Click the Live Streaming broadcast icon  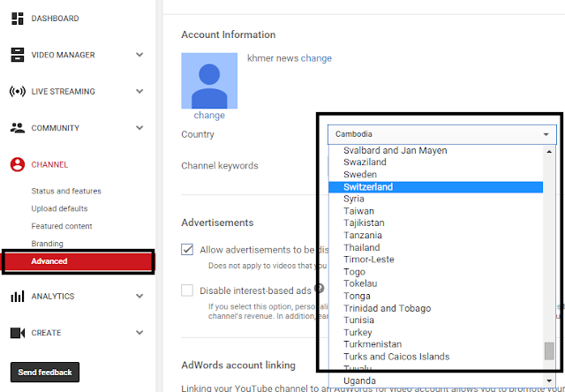[x=18, y=92]
